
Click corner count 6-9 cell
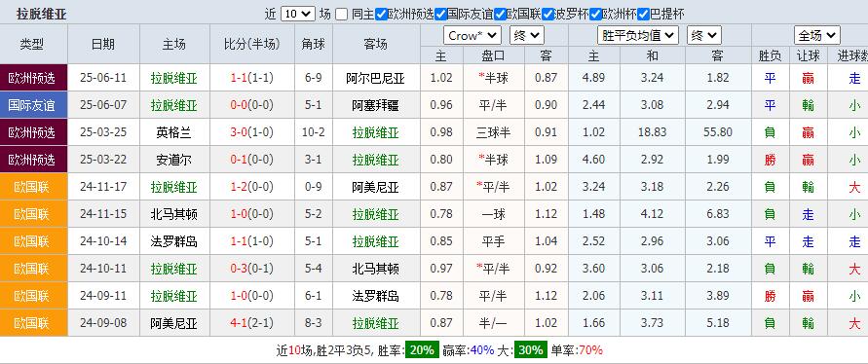(x=314, y=78)
